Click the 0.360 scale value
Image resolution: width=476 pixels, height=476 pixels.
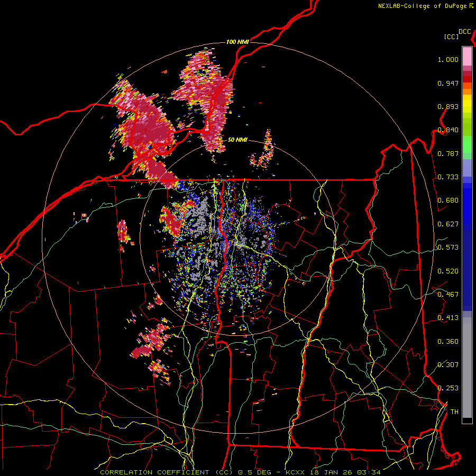[448, 342]
